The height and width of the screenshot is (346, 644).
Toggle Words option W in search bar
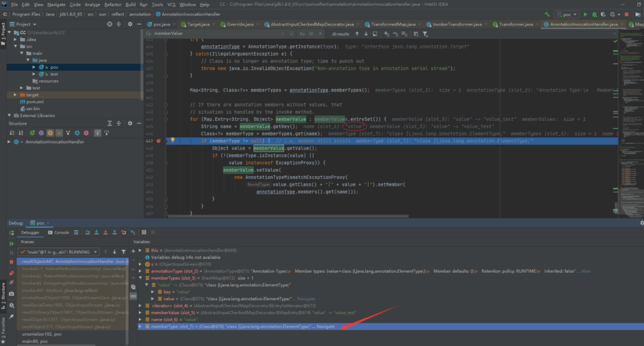(x=311, y=34)
